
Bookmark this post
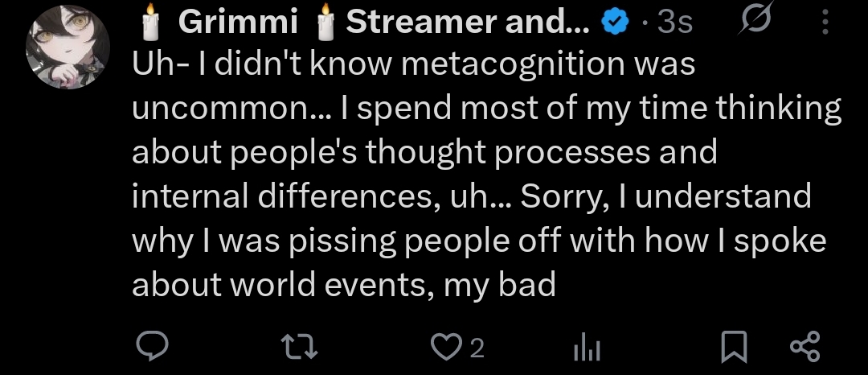[734, 348]
